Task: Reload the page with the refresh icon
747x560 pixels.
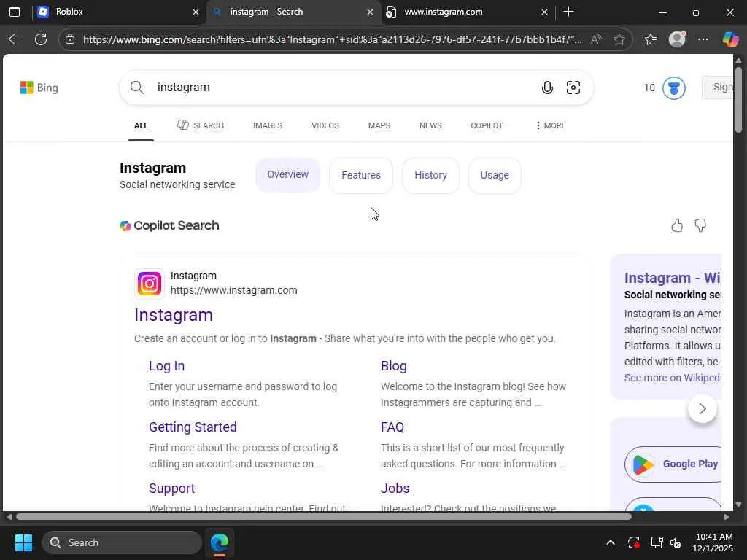Action: (41, 39)
